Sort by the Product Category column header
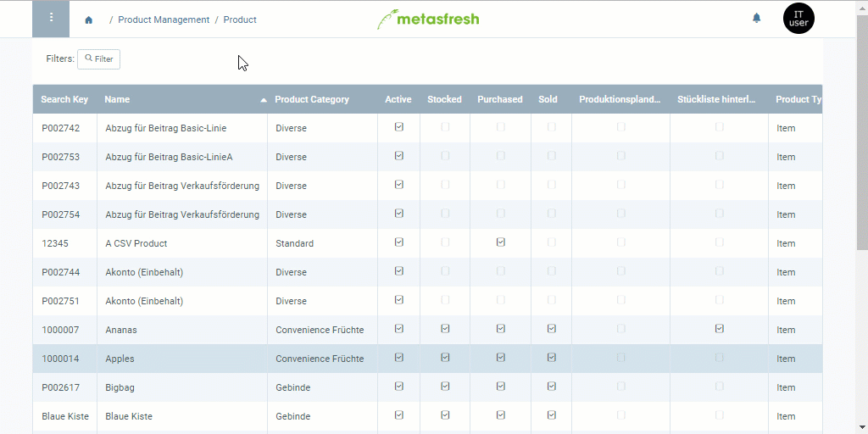This screenshot has width=868, height=434. coord(312,99)
